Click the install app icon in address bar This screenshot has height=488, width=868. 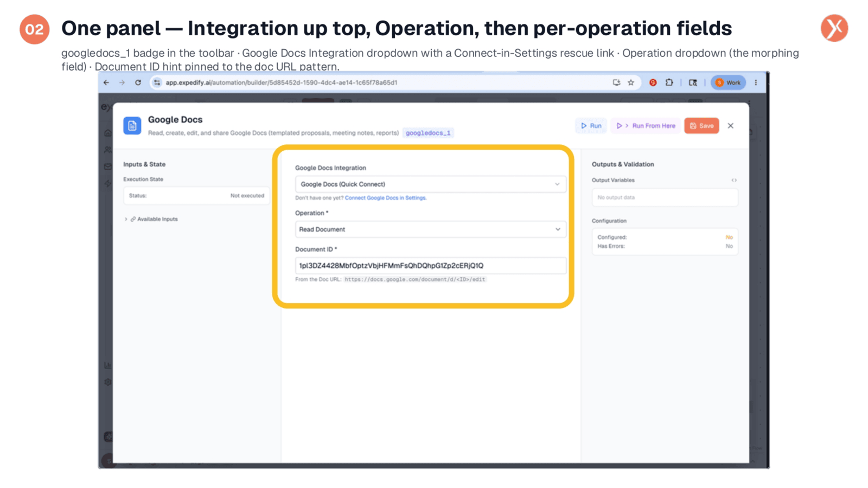pyautogui.click(x=616, y=82)
